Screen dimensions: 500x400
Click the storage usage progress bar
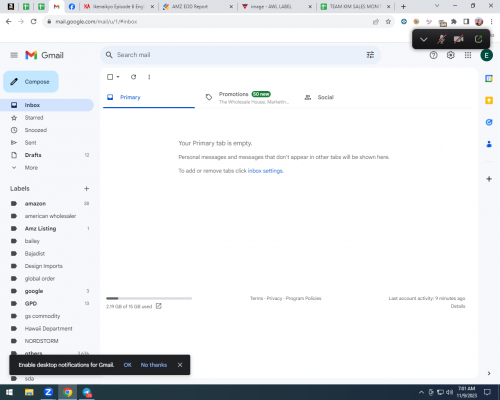[149, 298]
